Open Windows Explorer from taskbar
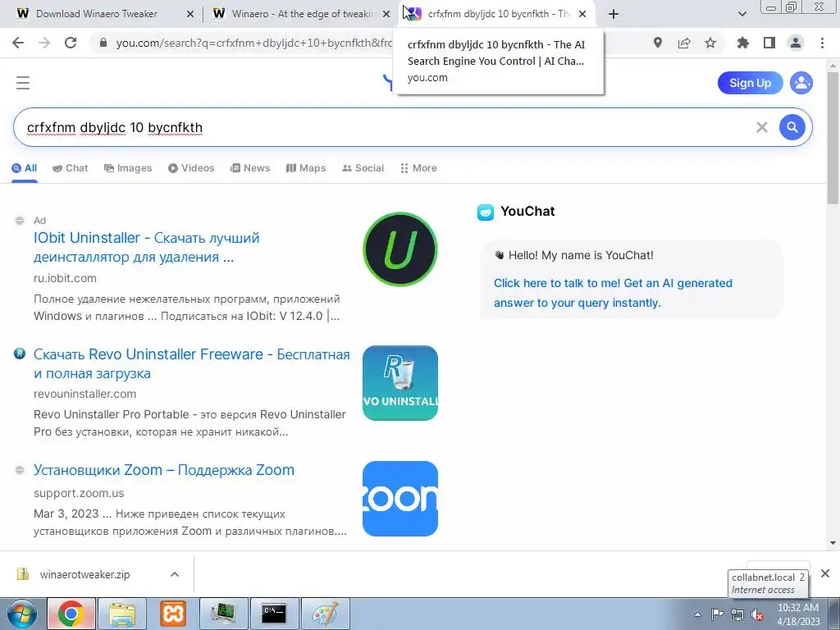 [x=121, y=614]
